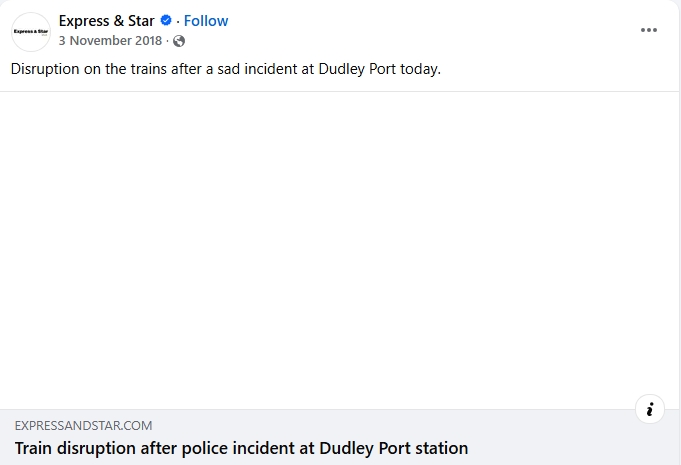Image resolution: width=681 pixels, height=465 pixels.
Task: Click the word 'Star' in page name
Action: pyautogui.click(x=139, y=21)
